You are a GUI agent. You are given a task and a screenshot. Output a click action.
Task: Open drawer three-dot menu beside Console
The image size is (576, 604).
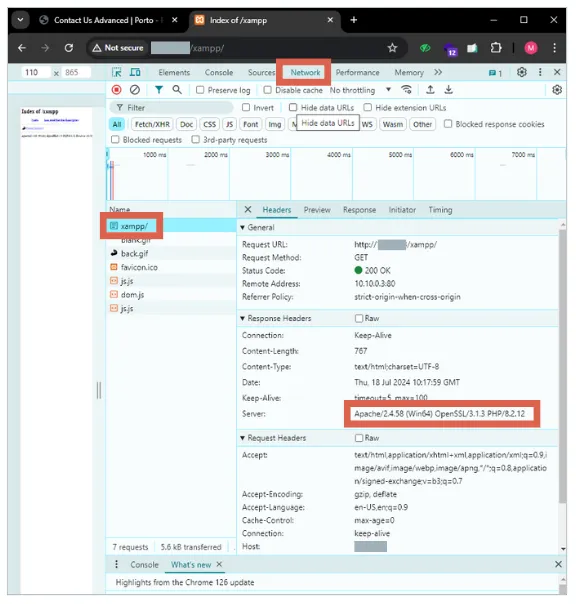pyautogui.click(x=116, y=564)
